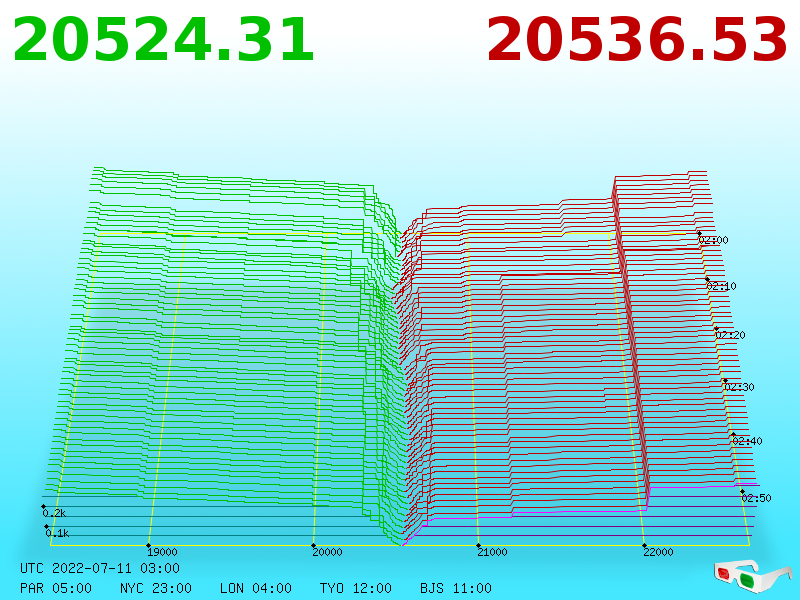Click the 0.1k depth axis label
This screenshot has width=800, height=600.
click(57, 534)
